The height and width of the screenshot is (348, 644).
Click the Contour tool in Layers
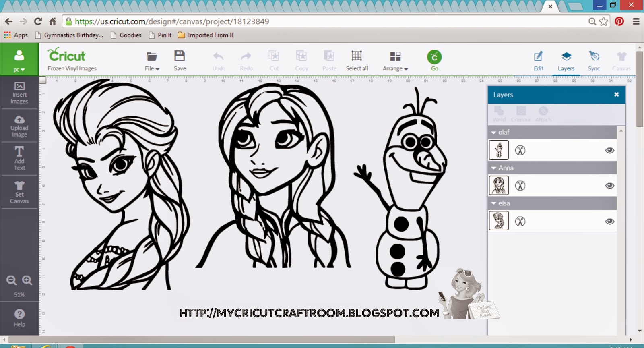pyautogui.click(x=521, y=114)
